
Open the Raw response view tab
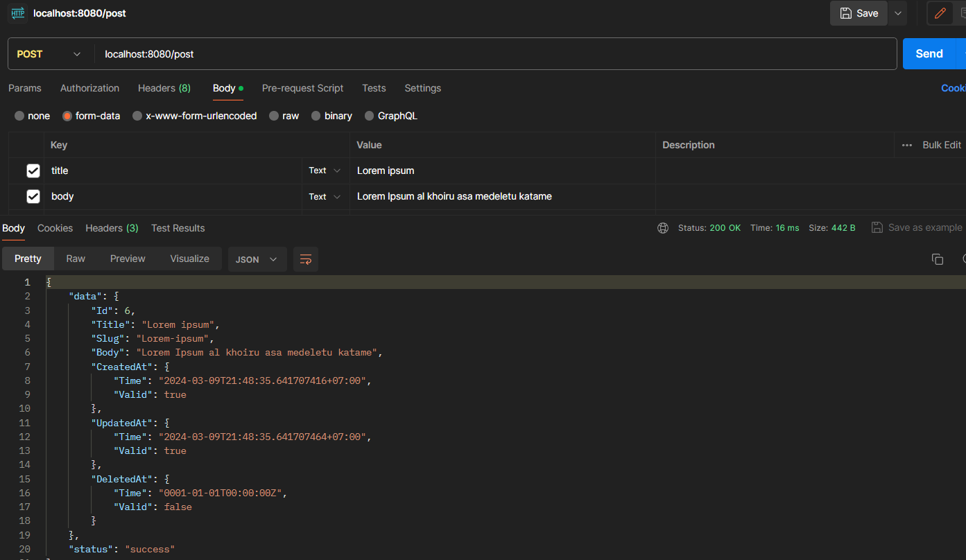point(76,259)
